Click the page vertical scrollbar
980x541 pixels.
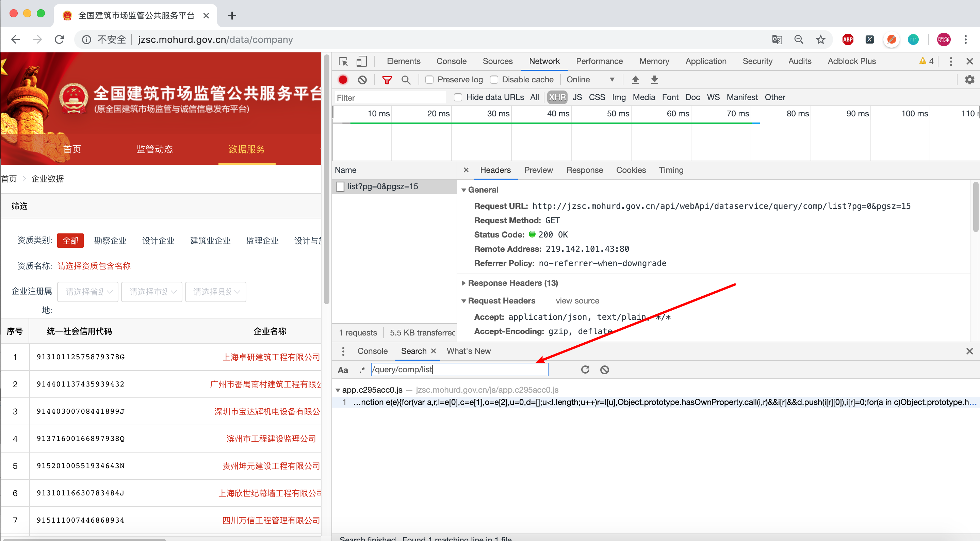click(326, 179)
